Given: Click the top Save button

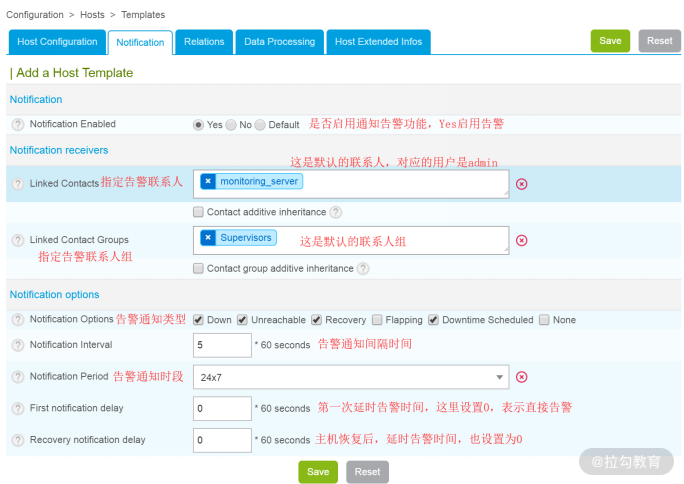Looking at the screenshot, I should click(610, 41).
